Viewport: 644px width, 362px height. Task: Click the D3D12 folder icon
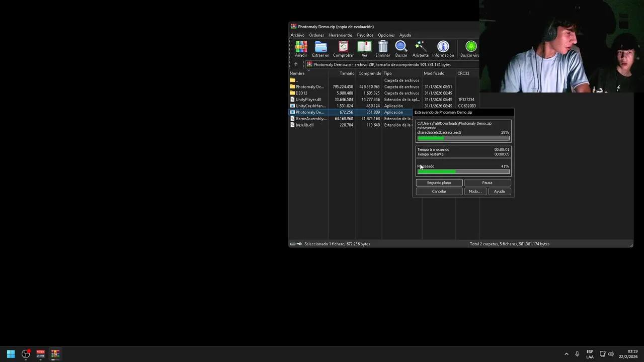click(292, 93)
